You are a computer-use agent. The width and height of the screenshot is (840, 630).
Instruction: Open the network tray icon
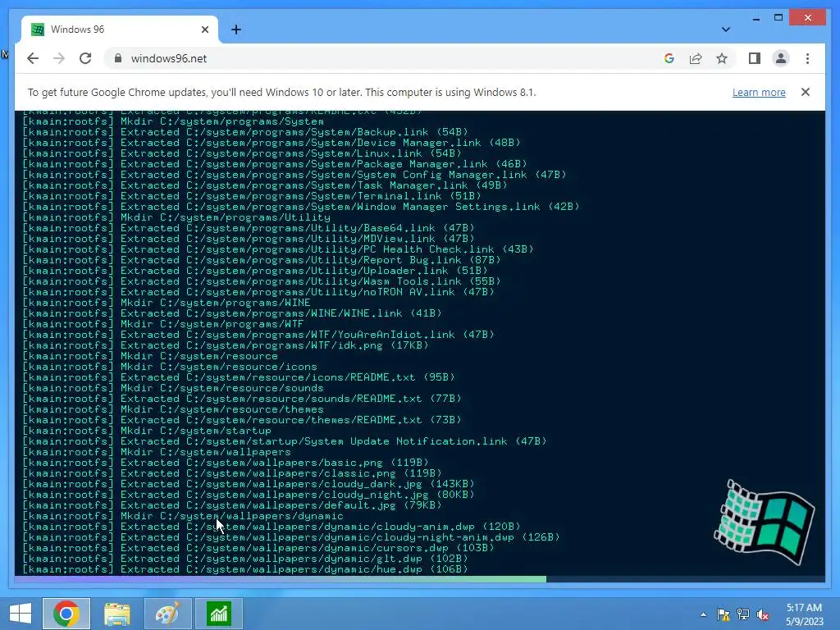[x=743, y=614]
